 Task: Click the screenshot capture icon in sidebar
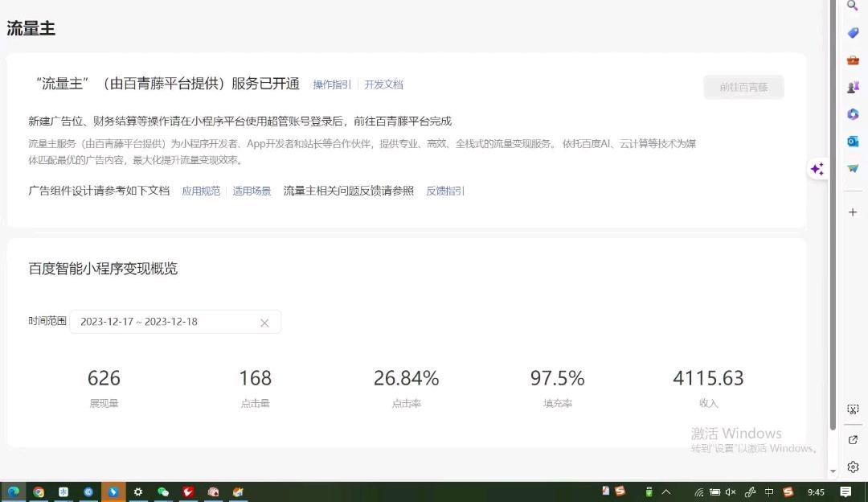click(x=853, y=409)
